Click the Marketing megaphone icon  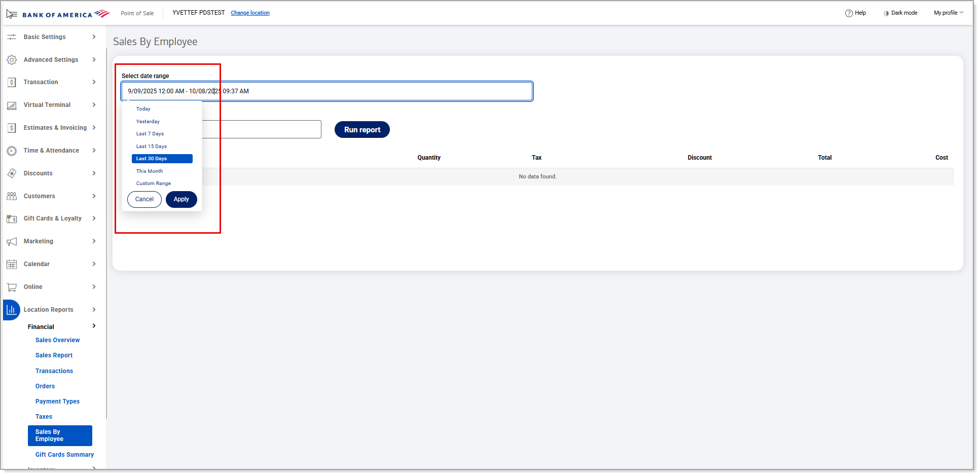[12, 242]
